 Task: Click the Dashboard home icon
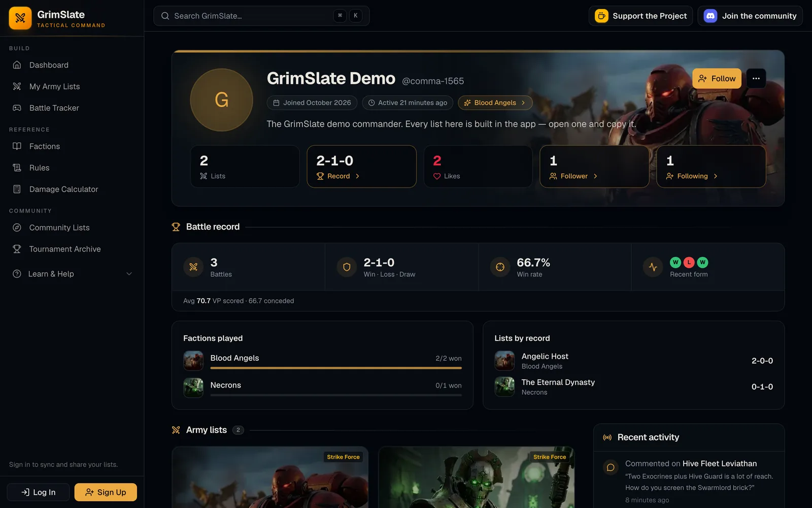(x=17, y=65)
